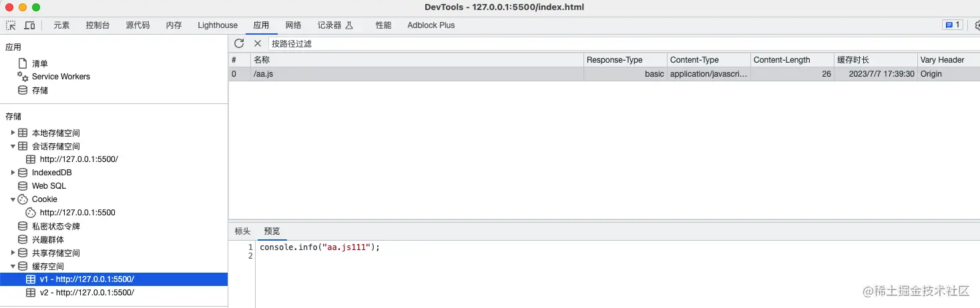Viewport: 980px width, 308px height.
Task: Click the 清单 manifest icon
Action: (x=23, y=63)
